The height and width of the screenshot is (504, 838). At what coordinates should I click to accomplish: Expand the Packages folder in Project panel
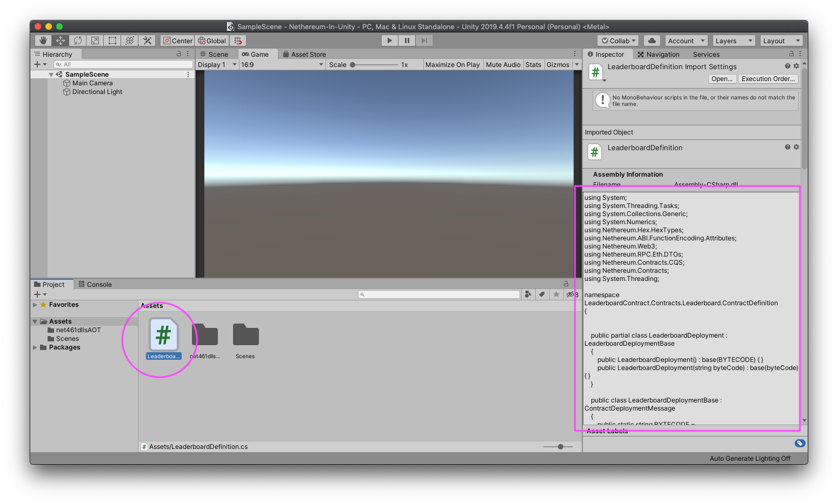coord(35,347)
